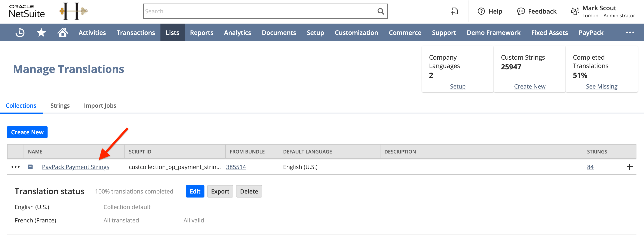Open bundle 385514 link
Screen dimensions: 644x242
(x=236, y=167)
